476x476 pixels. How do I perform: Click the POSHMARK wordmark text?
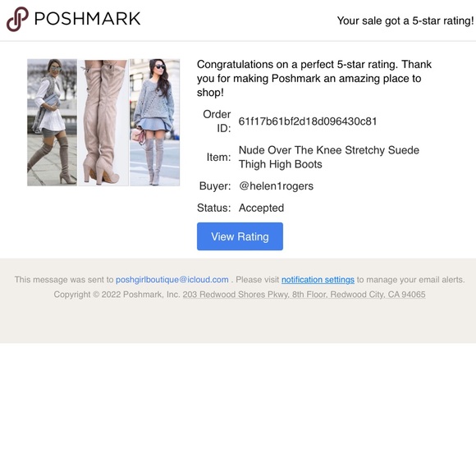pyautogui.click(x=88, y=19)
